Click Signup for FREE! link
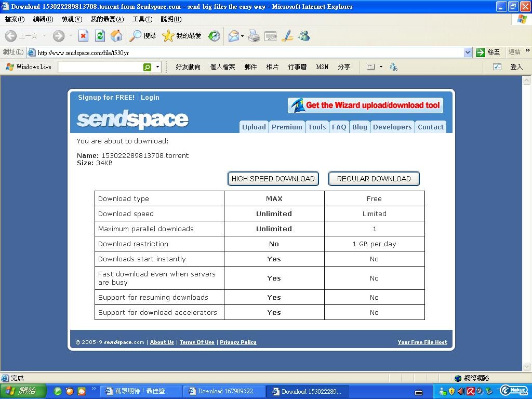The width and height of the screenshot is (532, 399). pos(106,97)
